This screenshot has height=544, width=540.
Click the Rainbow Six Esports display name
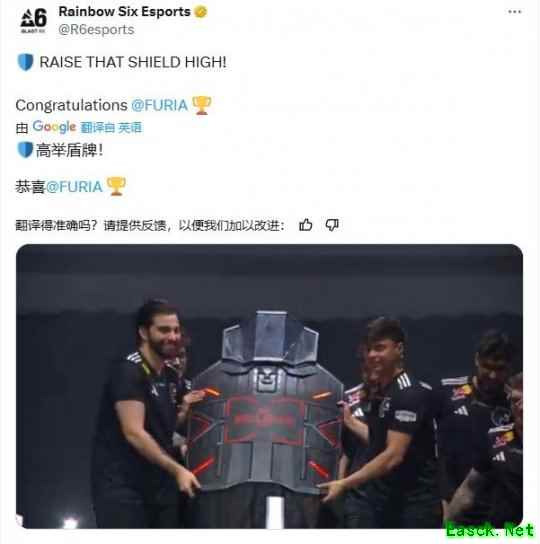pos(124,12)
